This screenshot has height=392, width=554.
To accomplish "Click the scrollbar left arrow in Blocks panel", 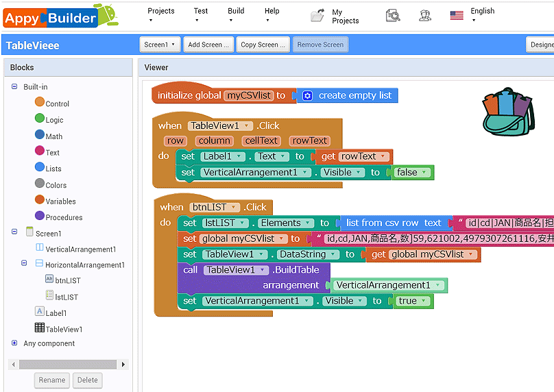I will tap(14, 364).
